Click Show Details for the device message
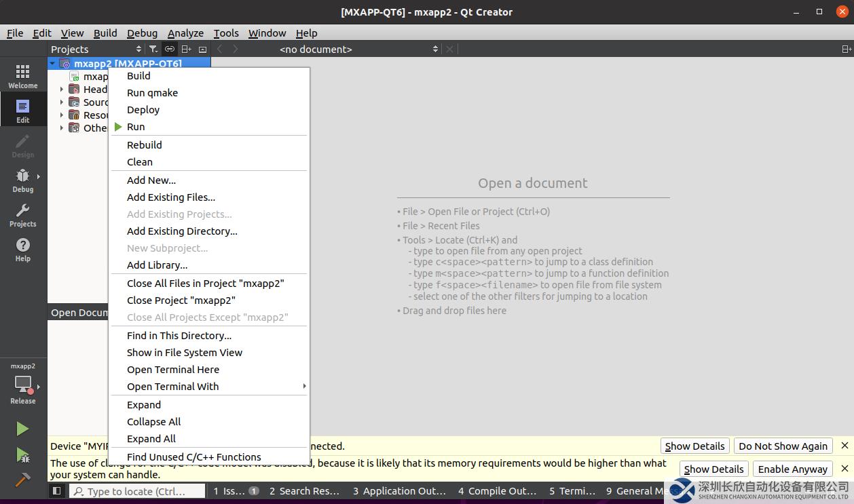This screenshot has height=504, width=854. [x=694, y=446]
